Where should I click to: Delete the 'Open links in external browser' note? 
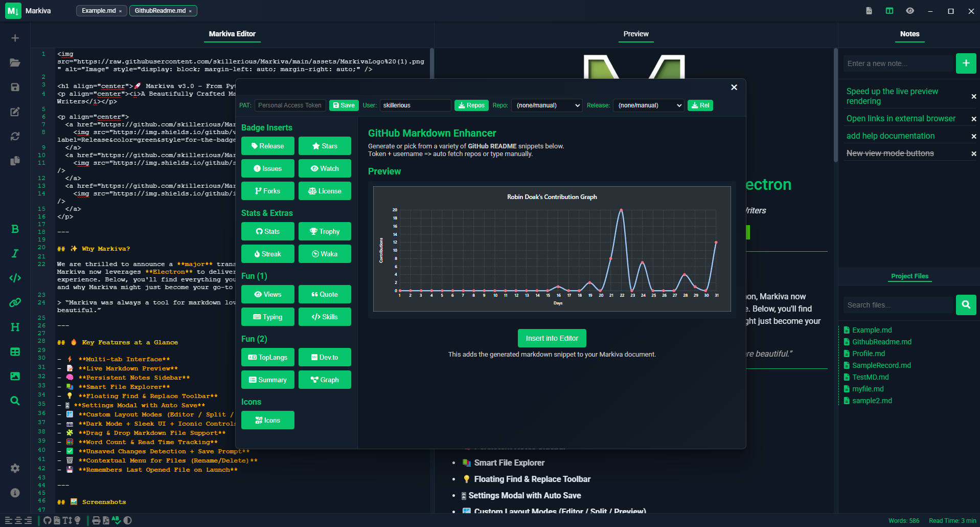point(974,119)
